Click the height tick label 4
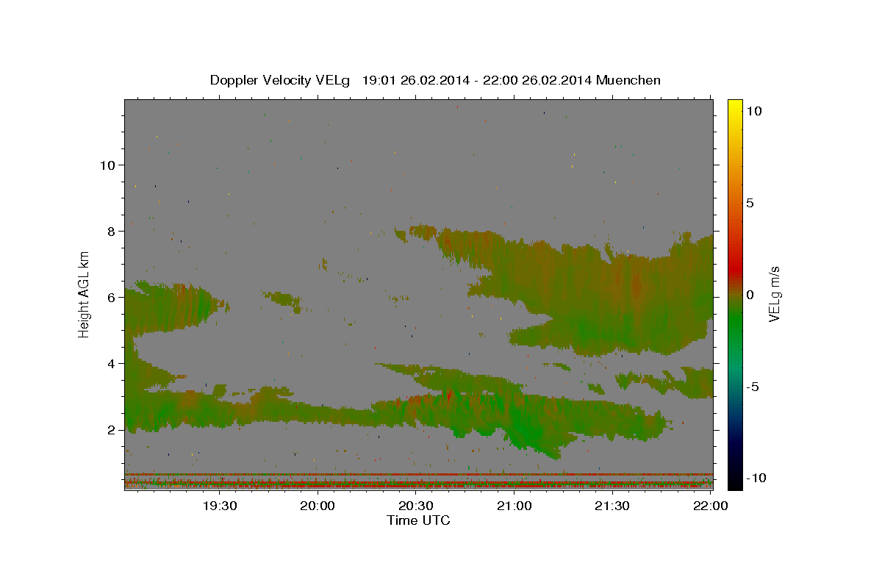The image size is (882, 588). pyautogui.click(x=113, y=364)
